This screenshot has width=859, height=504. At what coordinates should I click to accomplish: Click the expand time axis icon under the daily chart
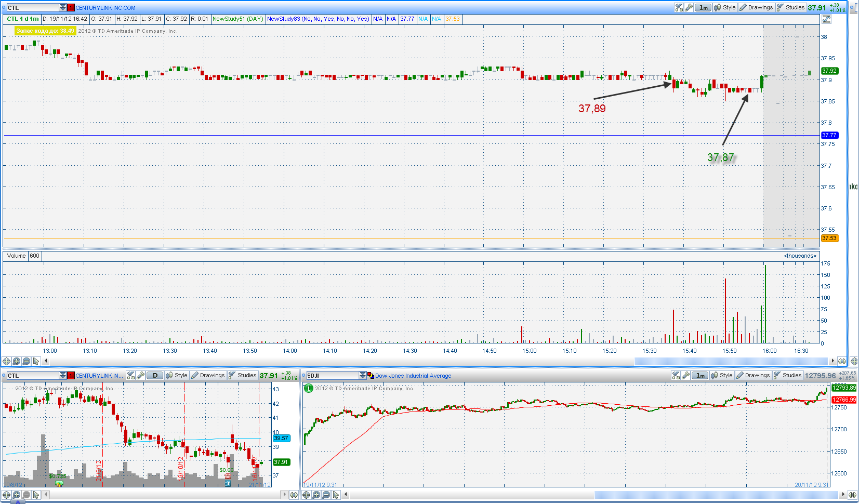(x=294, y=495)
